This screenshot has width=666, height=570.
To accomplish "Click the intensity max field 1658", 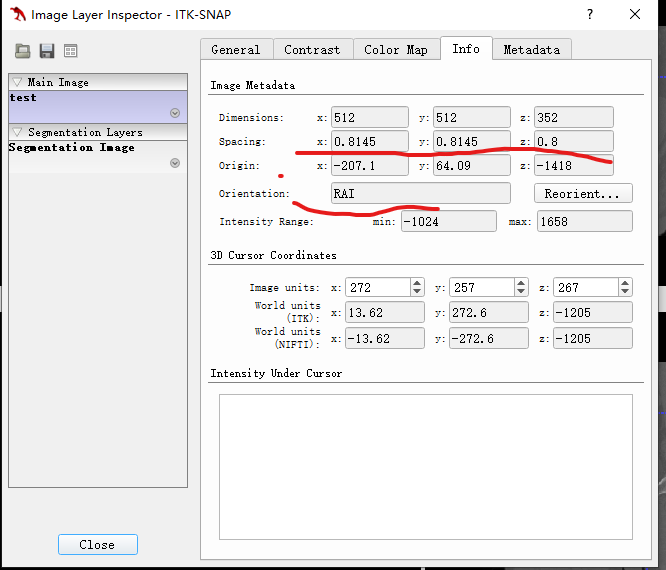I will (584, 221).
